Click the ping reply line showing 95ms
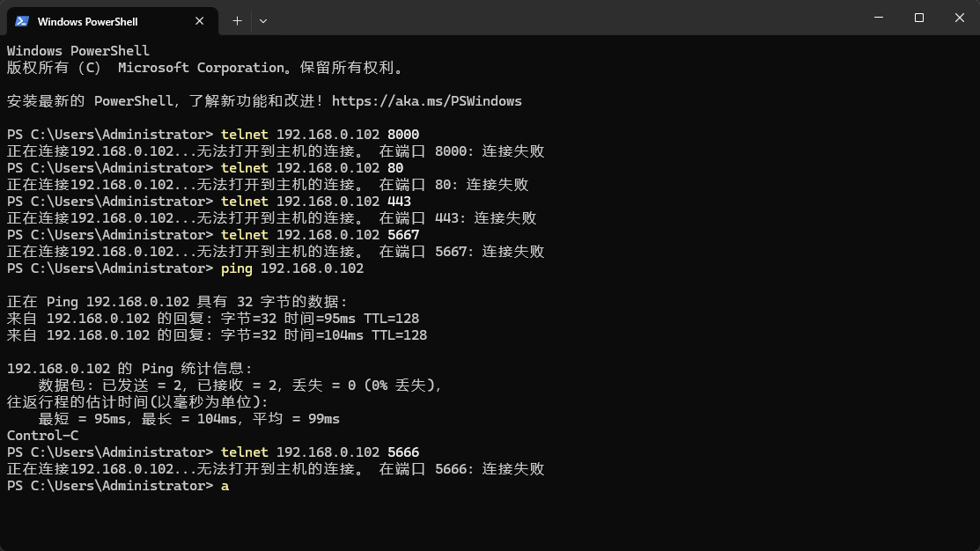 coord(213,319)
